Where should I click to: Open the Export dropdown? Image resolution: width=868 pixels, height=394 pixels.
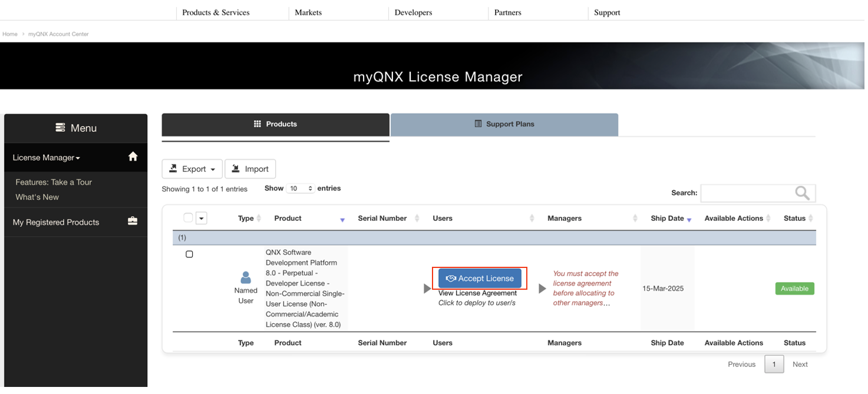tap(192, 169)
